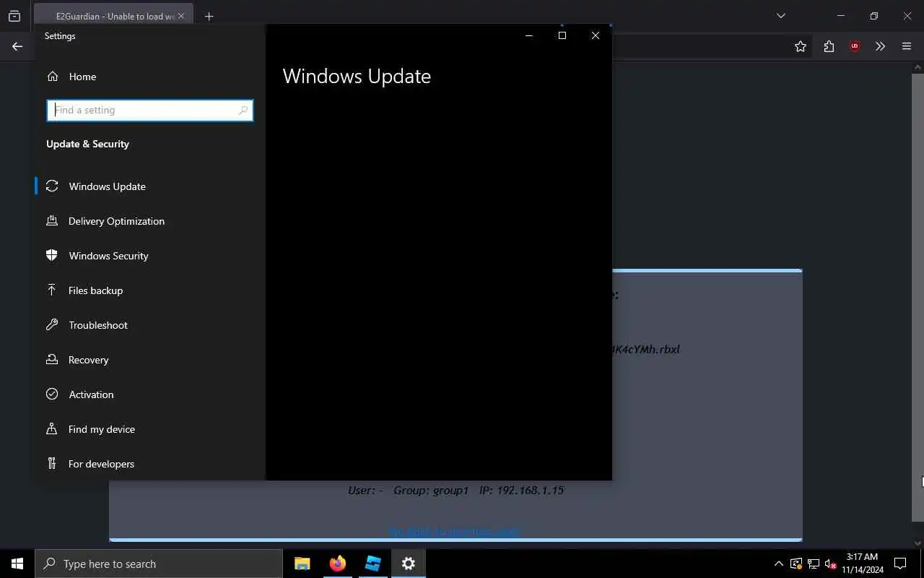Click scrollbar down arrow in Firefox
Screen dimensions: 924x578
coord(918,543)
